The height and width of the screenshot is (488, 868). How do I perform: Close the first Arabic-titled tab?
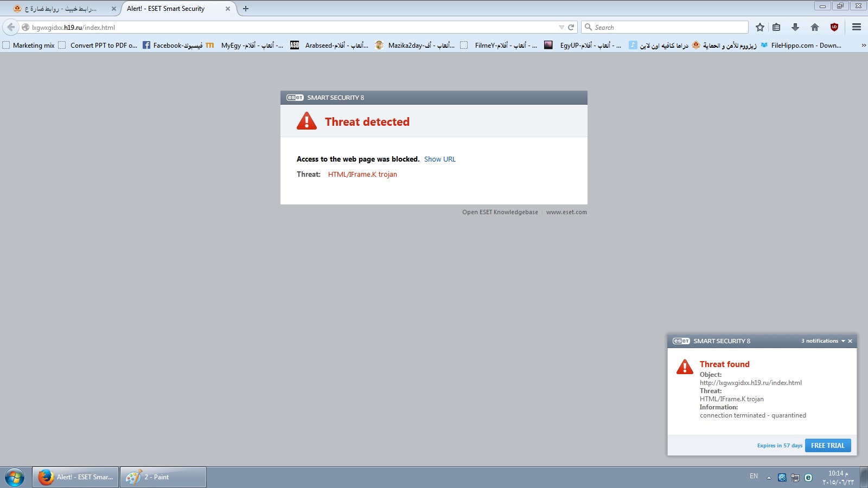click(114, 9)
